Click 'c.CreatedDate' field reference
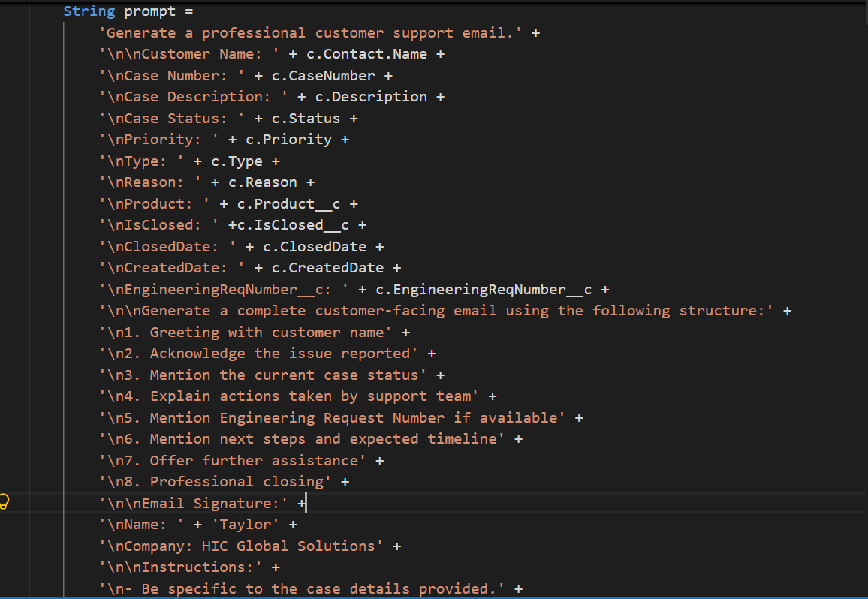Viewport: 868px width, 599px height. [327, 268]
